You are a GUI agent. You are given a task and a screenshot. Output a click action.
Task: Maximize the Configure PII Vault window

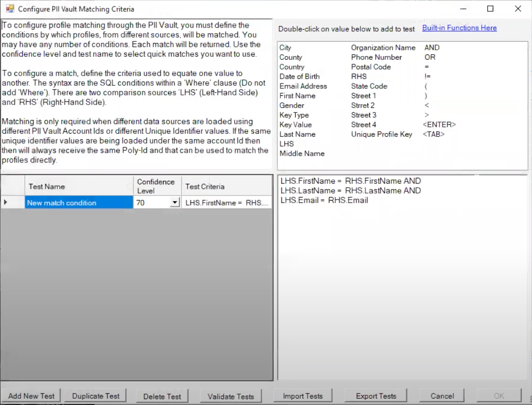click(490, 9)
